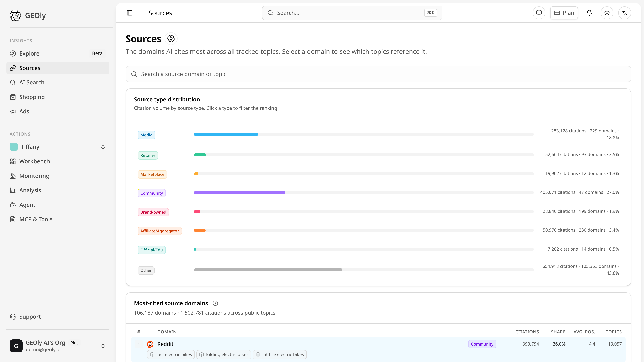Filter ranking by Community type in distribution

152,193
